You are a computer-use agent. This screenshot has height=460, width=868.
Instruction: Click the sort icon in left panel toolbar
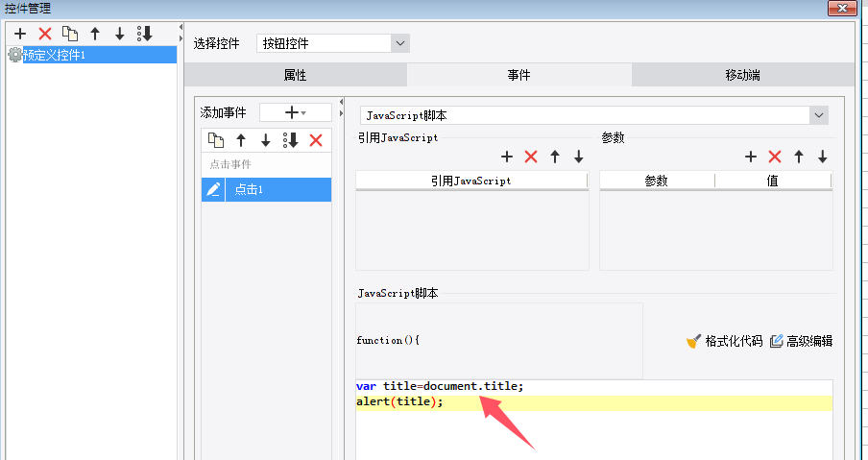pos(145,34)
